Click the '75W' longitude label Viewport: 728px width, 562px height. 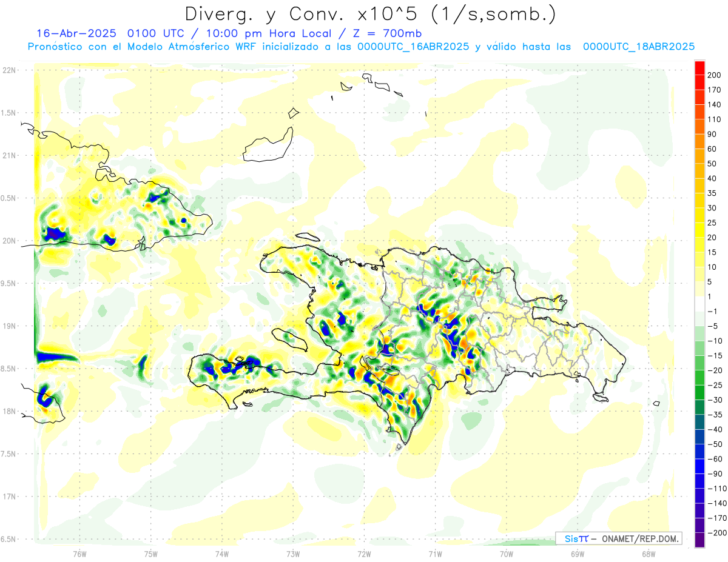coord(150,554)
